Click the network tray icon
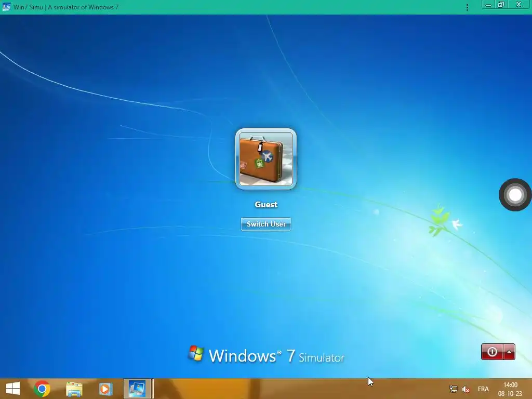Viewport: 532px width, 399px height. pyautogui.click(x=453, y=389)
